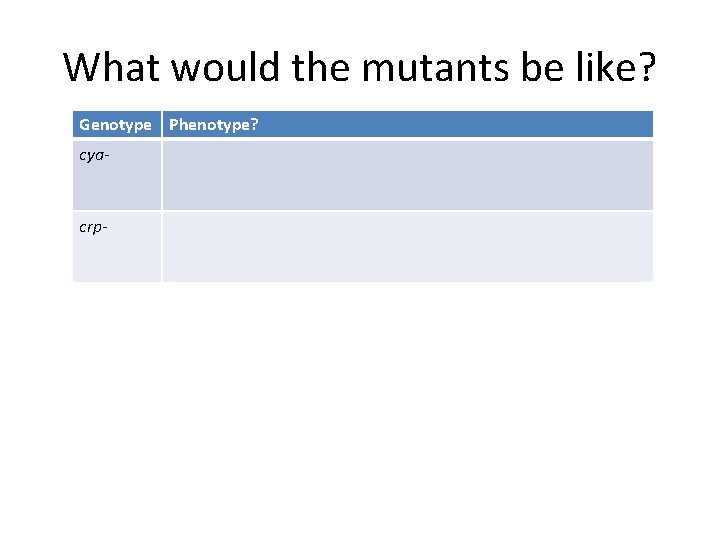
Task: Click the slide title text
Action: [360, 67]
